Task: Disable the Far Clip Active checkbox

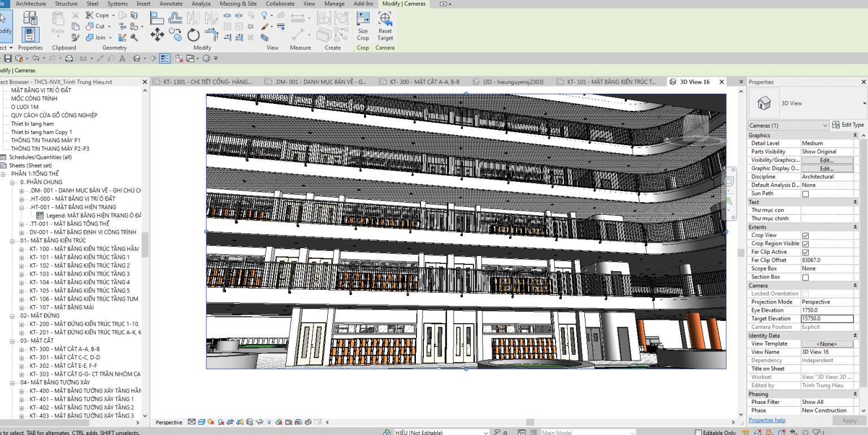Action: click(x=805, y=251)
